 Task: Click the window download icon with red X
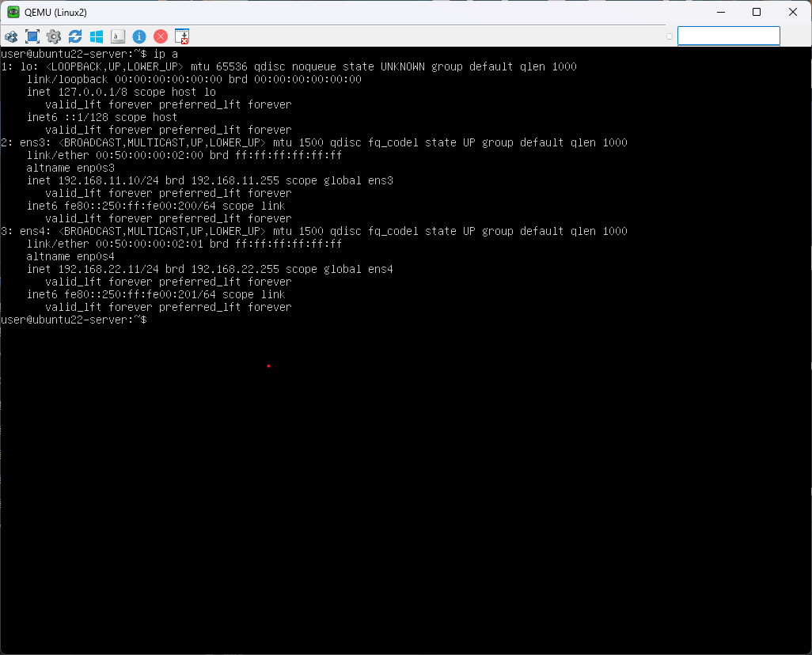tap(182, 36)
